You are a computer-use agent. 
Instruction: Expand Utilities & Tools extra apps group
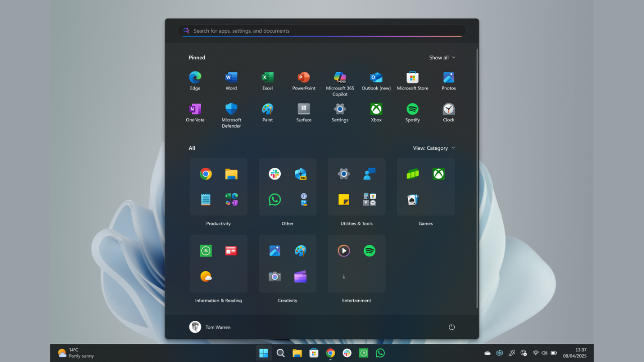click(x=369, y=200)
